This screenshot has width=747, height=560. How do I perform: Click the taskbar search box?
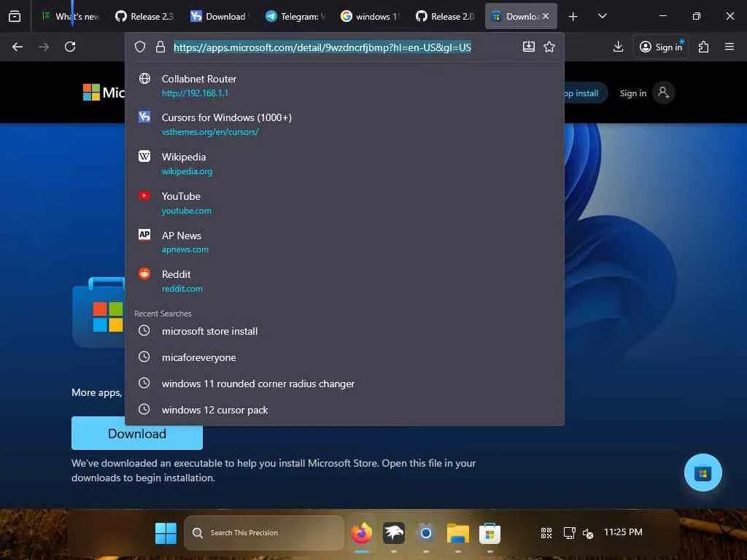(263, 533)
